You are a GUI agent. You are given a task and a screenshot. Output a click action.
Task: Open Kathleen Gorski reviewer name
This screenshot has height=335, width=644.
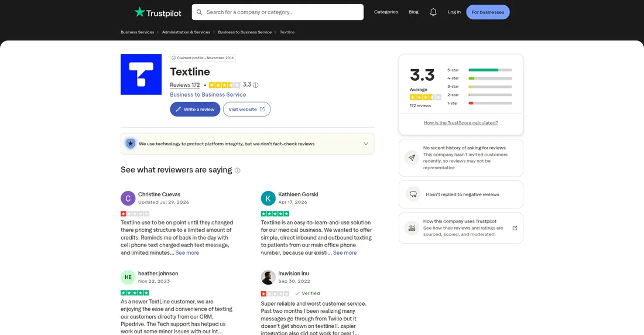(298, 194)
